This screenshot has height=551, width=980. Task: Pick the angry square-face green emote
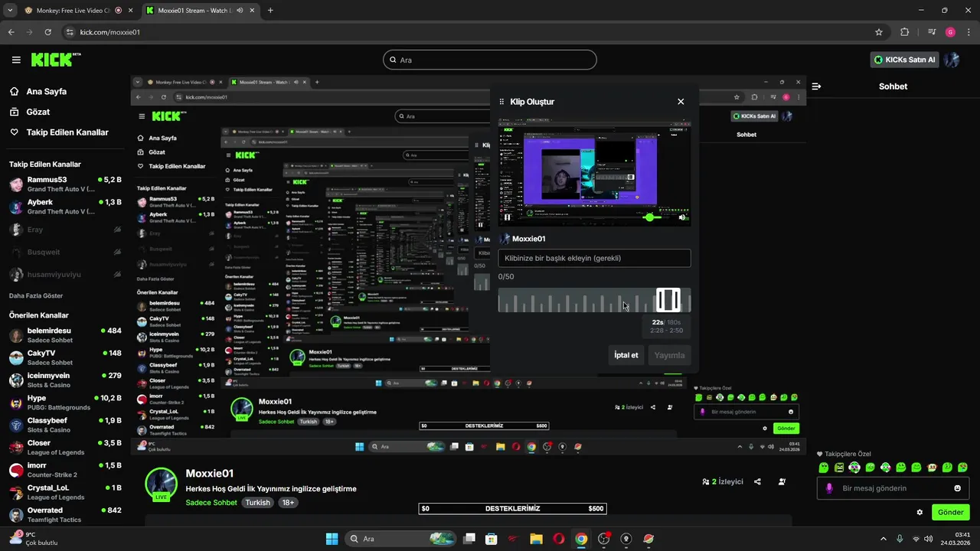pos(839,467)
